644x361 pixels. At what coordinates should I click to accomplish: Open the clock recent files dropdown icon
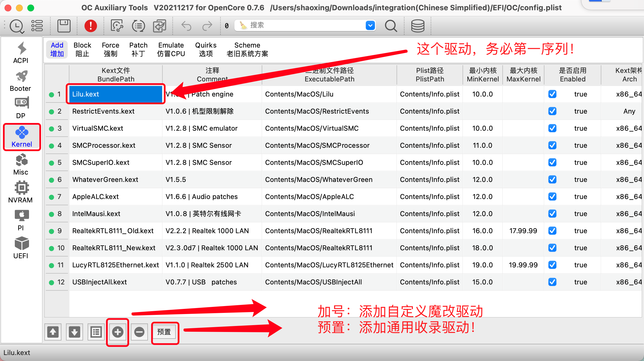point(17,26)
